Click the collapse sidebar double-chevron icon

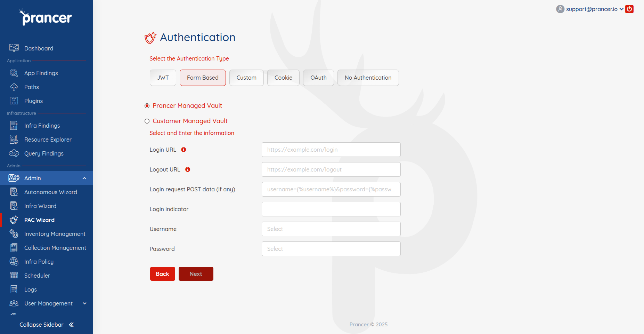(71, 325)
